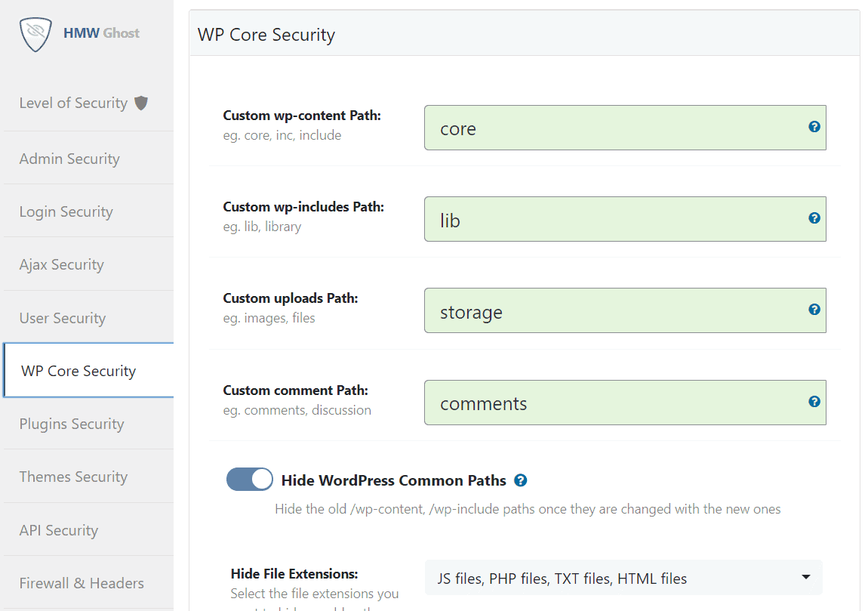Image resolution: width=868 pixels, height=611 pixels.
Task: Open help tooltip for Custom comment Path
Action: point(814,402)
